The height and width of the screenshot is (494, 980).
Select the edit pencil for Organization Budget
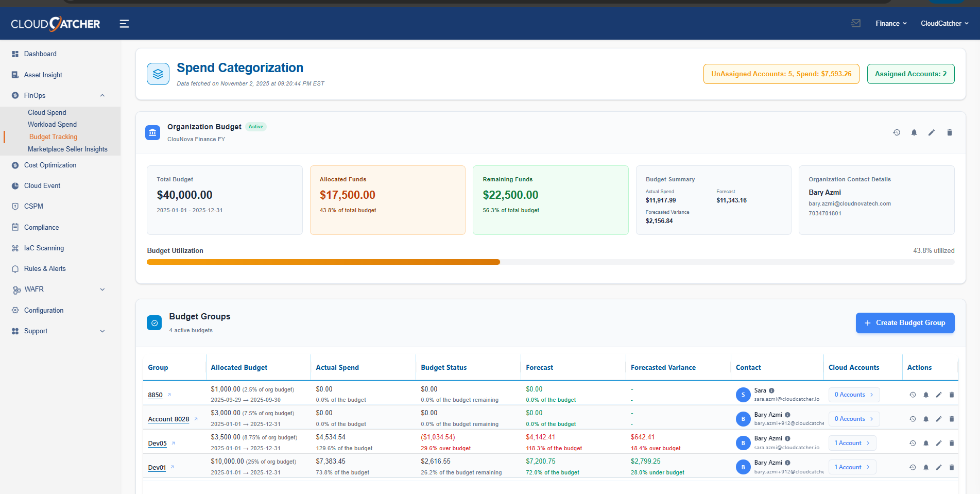tap(932, 132)
